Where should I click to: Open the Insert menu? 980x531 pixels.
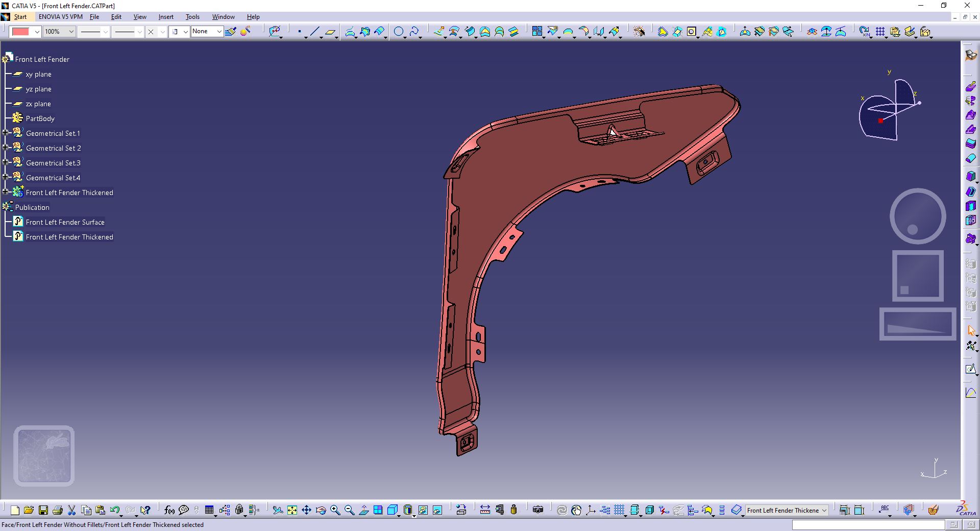(166, 17)
